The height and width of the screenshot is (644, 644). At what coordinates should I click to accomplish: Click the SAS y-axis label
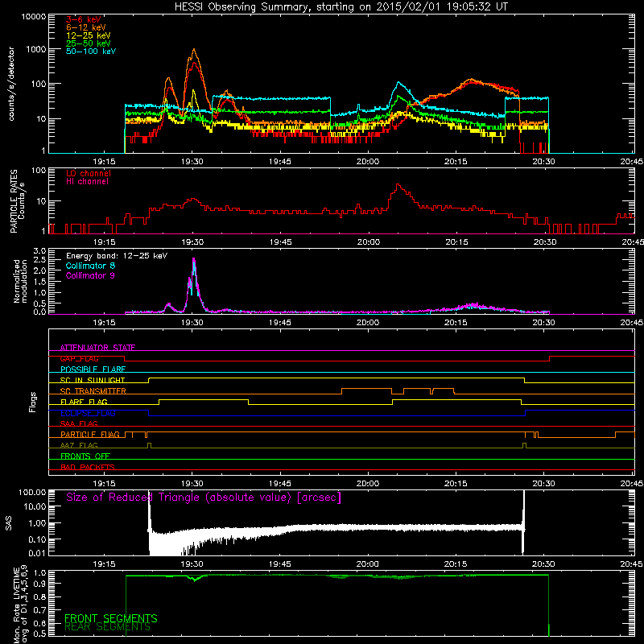[9, 522]
